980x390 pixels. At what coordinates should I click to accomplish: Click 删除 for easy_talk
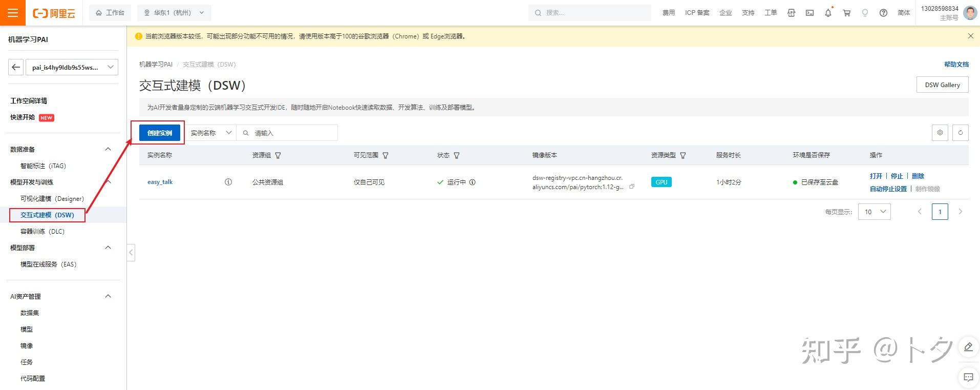pos(918,176)
